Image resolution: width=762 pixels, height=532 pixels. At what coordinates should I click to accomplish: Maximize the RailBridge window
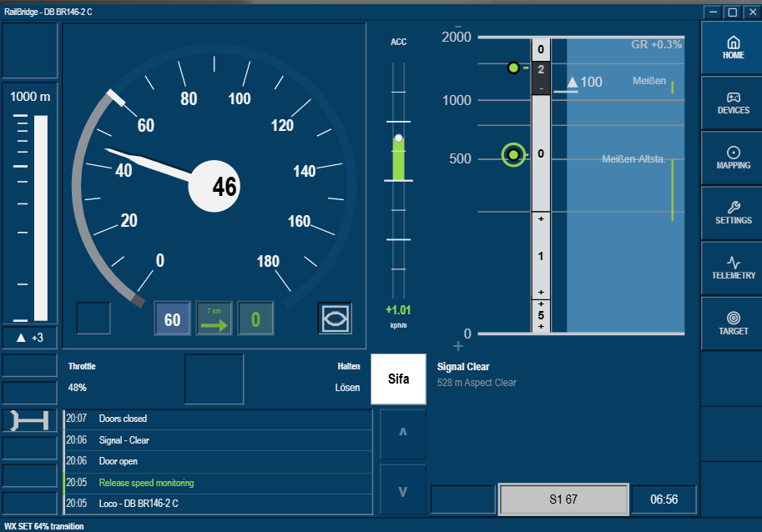732,13
